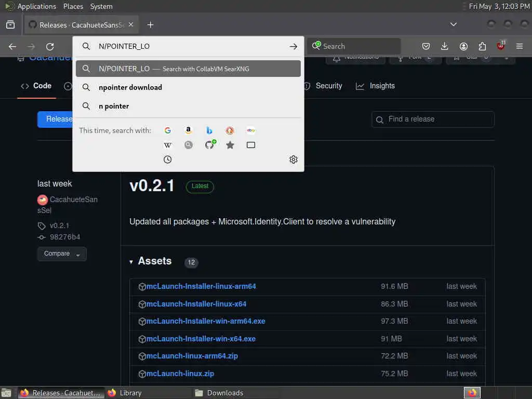
Task: Click Releases Cacahuet taskbar entry
Action: pyautogui.click(x=61, y=393)
